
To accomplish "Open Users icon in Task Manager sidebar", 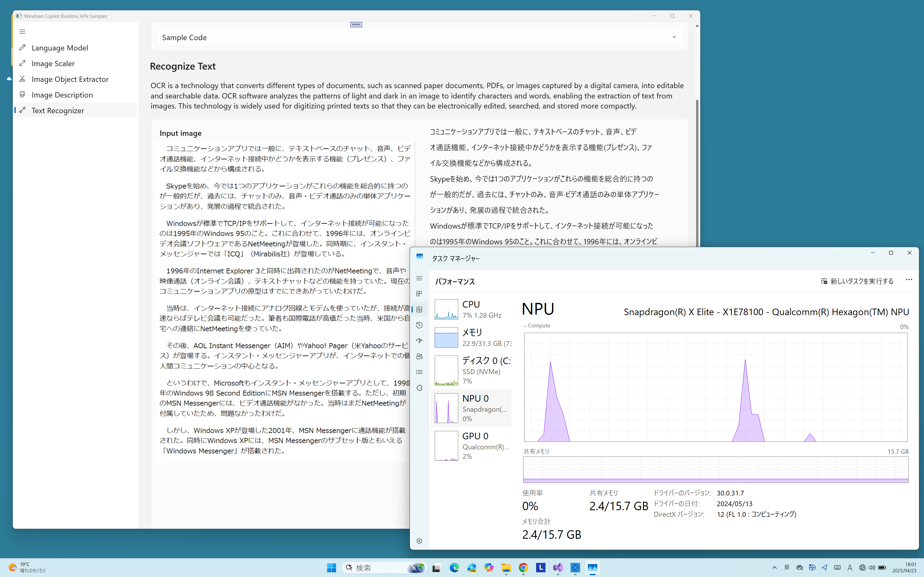I will pyautogui.click(x=419, y=357).
